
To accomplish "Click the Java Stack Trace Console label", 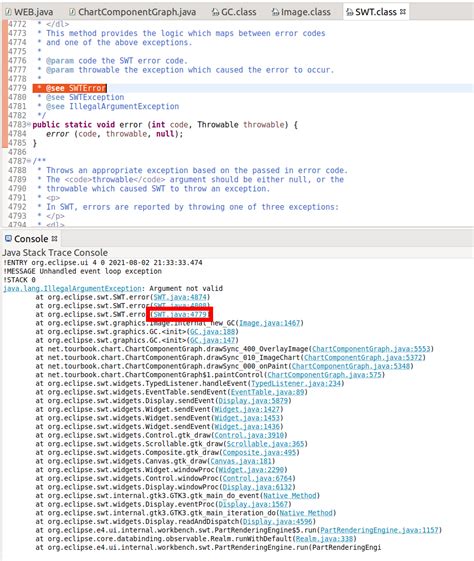I will click(x=55, y=252).
